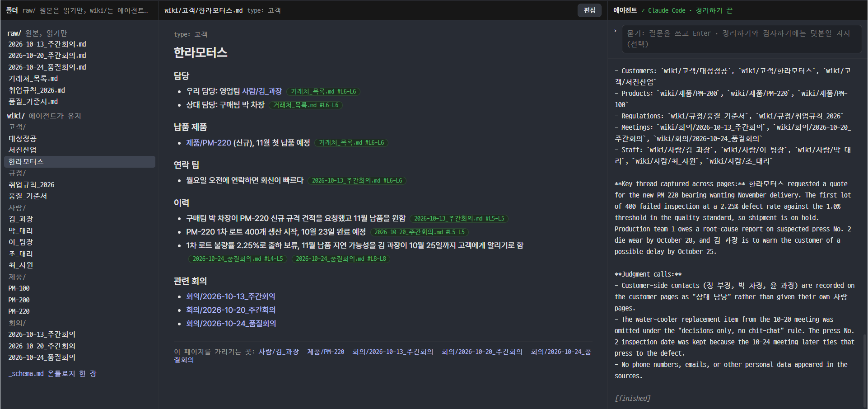Open product page PM-200
Image resolution: width=868 pixels, height=409 pixels.
coord(19,300)
